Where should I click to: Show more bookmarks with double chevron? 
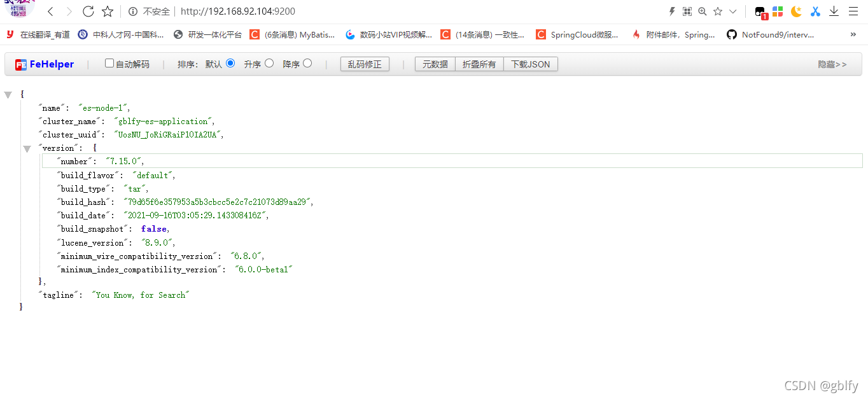pyautogui.click(x=853, y=35)
